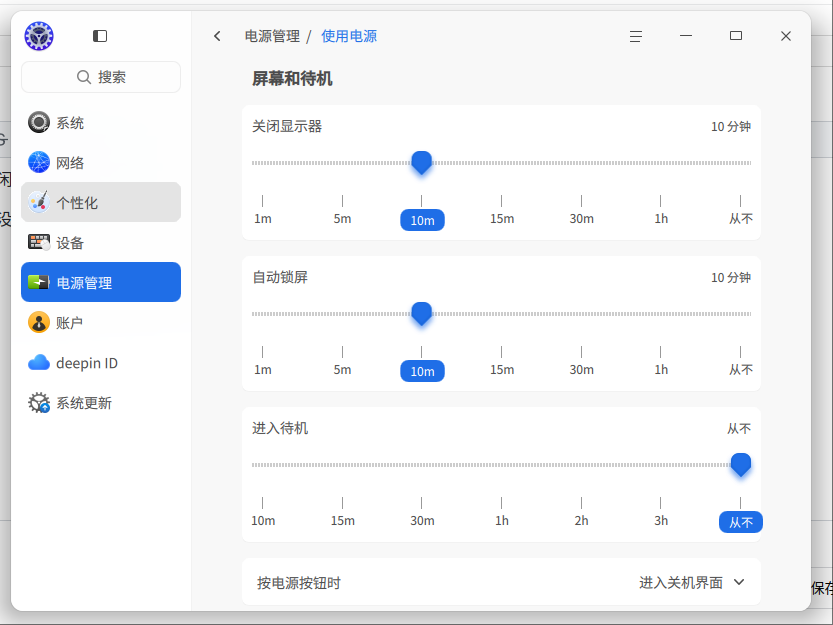Expand the 进入关机界面 dropdown arrow
Viewport: 833px width, 625px height.
click(x=738, y=582)
